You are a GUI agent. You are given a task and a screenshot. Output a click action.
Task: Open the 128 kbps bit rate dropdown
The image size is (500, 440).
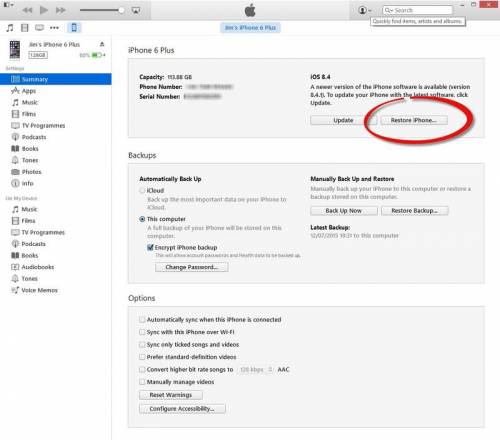[x=256, y=370]
